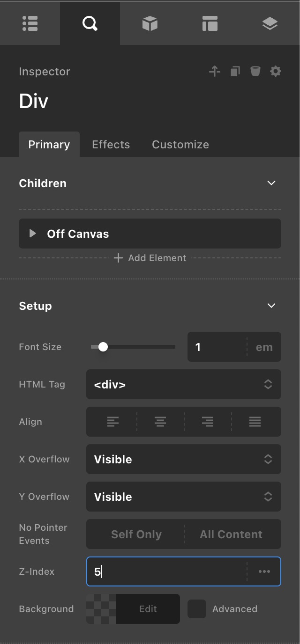Open the outline list icon tab
This screenshot has width=300, height=644.
(30, 23)
